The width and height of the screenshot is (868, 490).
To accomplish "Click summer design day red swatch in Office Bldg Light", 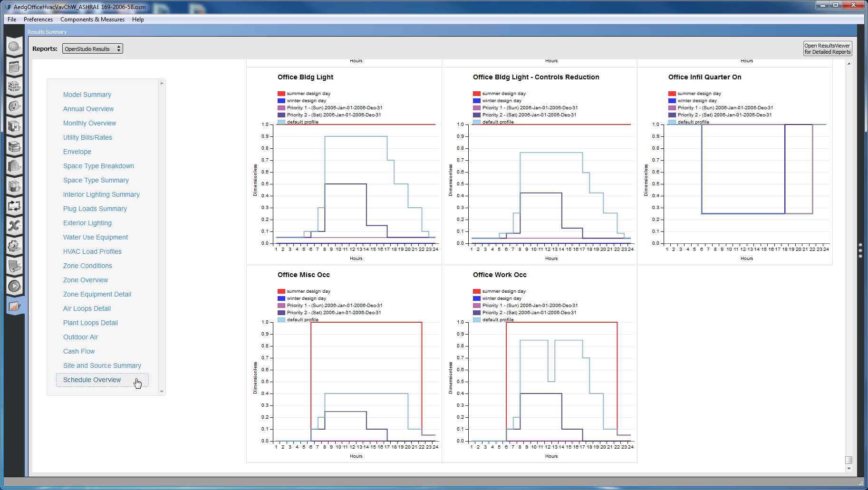I will click(281, 94).
